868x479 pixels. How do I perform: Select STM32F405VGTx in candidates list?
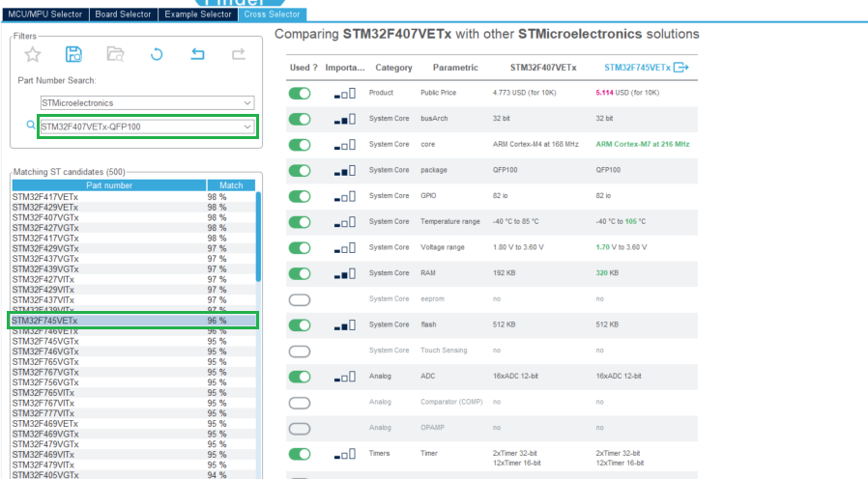click(132, 475)
